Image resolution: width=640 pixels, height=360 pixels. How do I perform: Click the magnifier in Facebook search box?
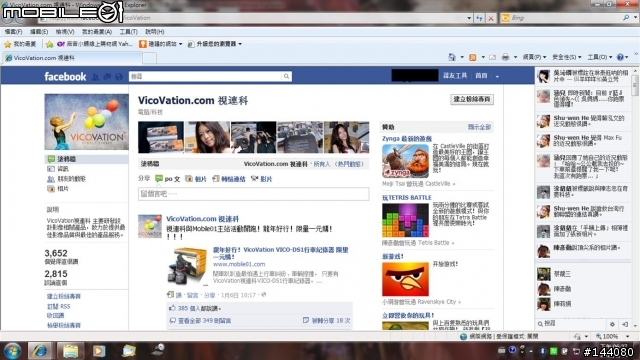286,76
